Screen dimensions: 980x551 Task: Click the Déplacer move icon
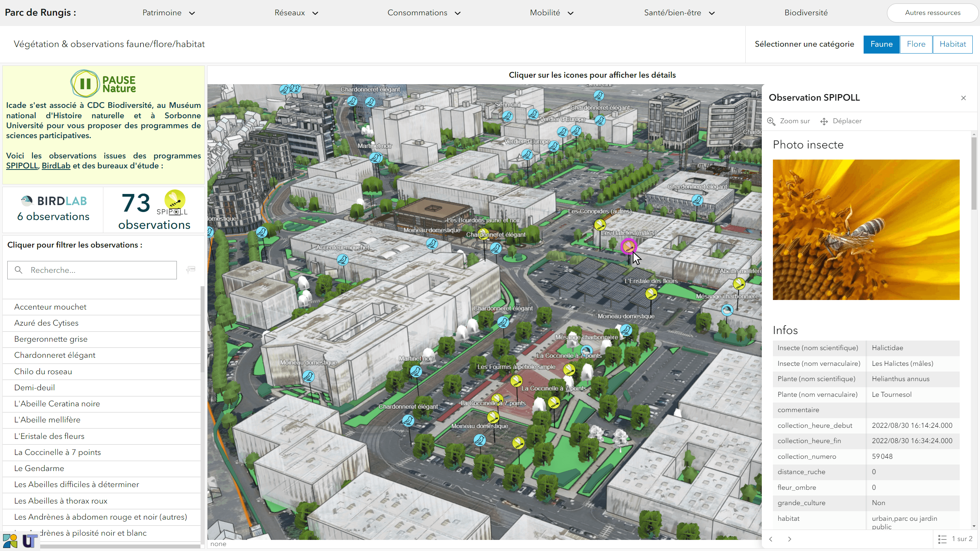(x=824, y=121)
